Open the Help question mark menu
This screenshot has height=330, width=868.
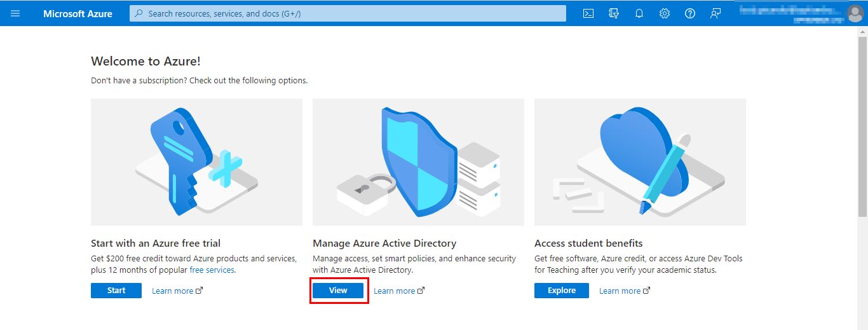pos(690,13)
